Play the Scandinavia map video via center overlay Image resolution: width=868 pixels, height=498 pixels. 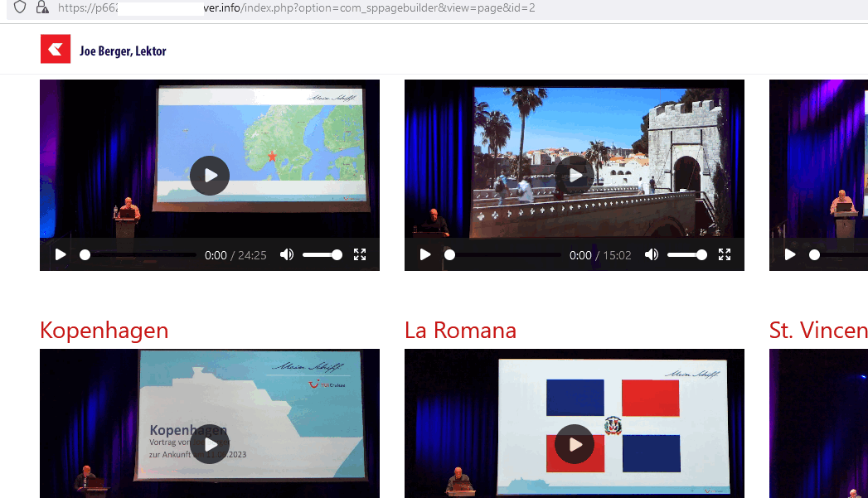click(x=210, y=176)
